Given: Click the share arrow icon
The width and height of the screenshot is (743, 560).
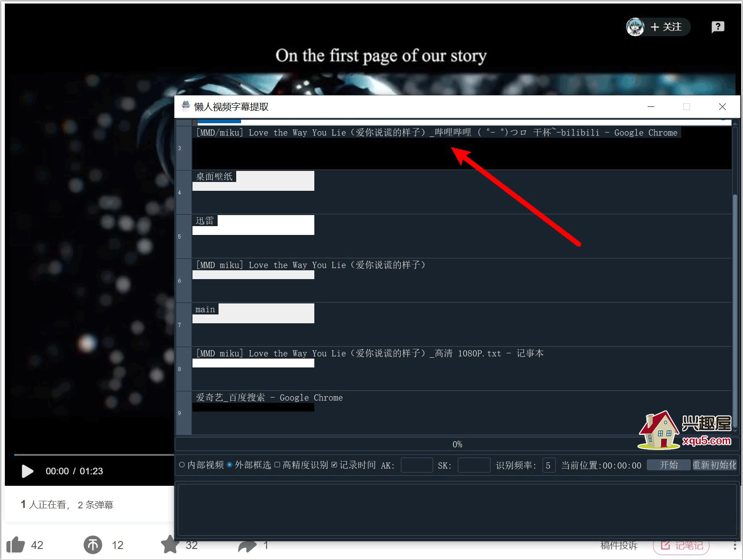Looking at the screenshot, I should pos(247,545).
